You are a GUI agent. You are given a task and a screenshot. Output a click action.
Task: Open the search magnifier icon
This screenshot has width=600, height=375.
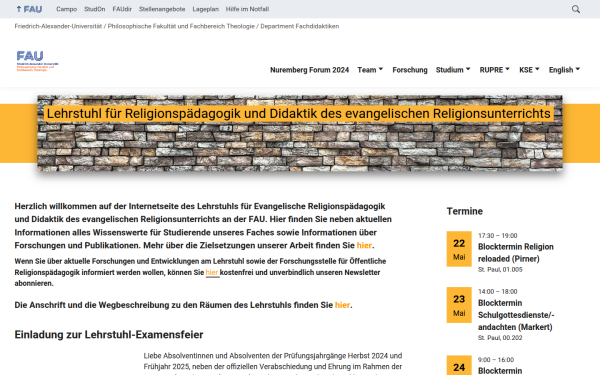click(x=576, y=9)
